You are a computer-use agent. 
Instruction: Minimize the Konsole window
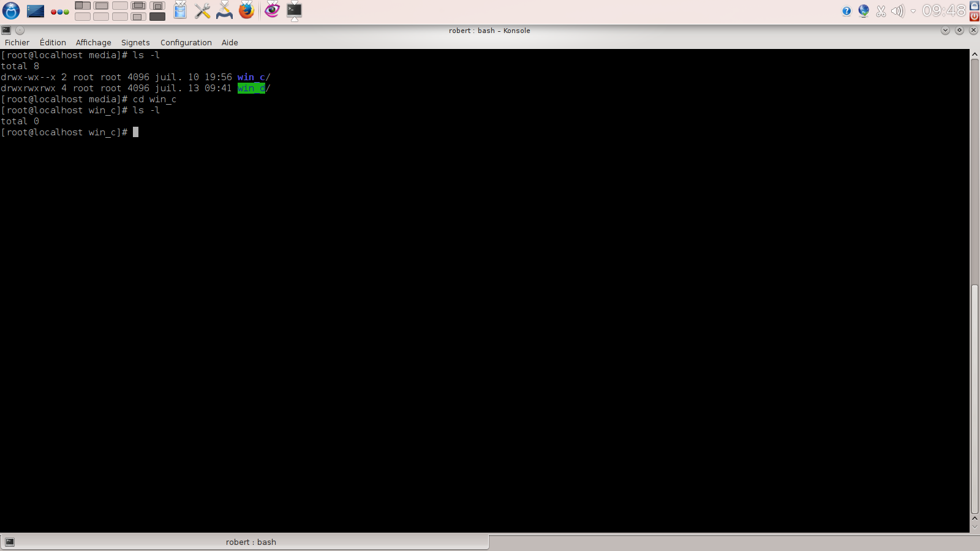tap(945, 30)
